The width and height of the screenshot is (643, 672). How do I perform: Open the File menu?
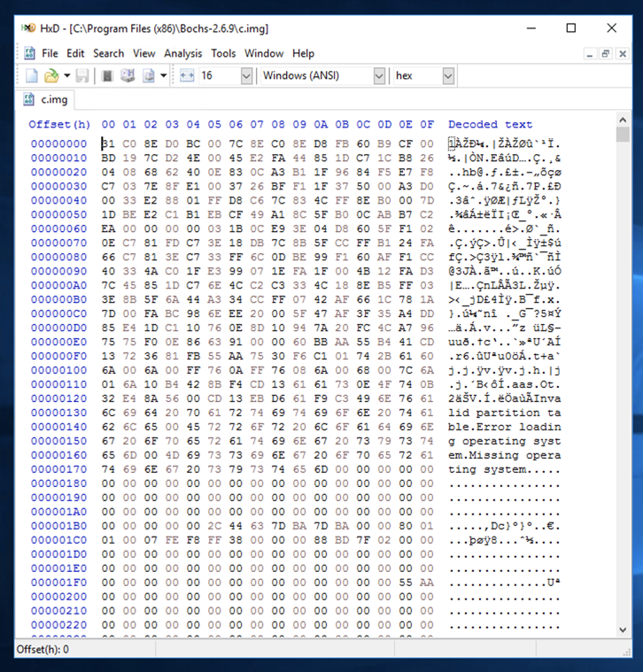pos(50,54)
